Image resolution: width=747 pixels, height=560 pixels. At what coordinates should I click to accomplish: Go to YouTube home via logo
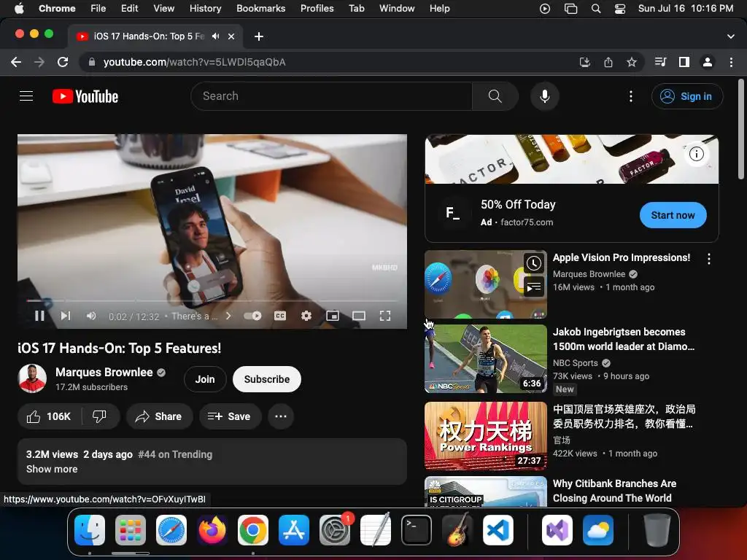[85, 96]
